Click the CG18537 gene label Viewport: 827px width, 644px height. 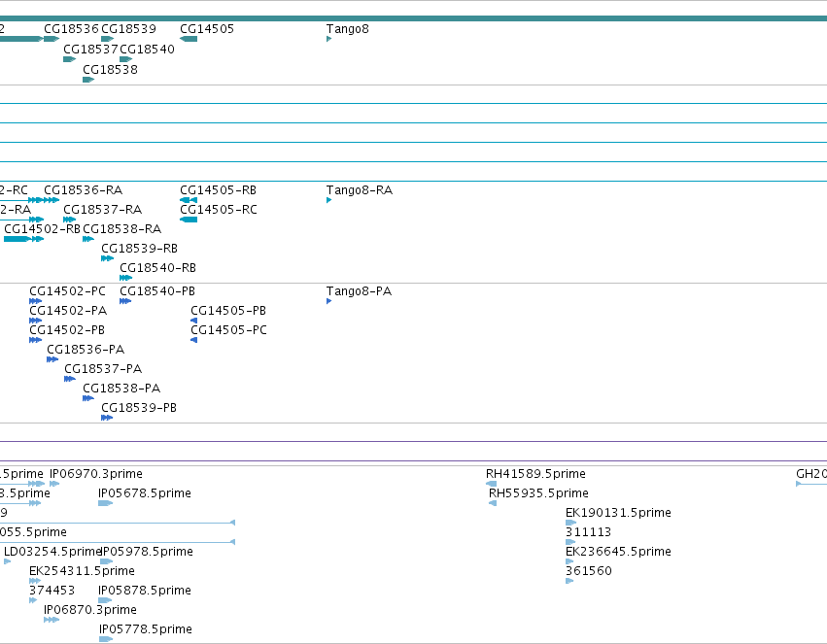pyautogui.click(x=90, y=49)
